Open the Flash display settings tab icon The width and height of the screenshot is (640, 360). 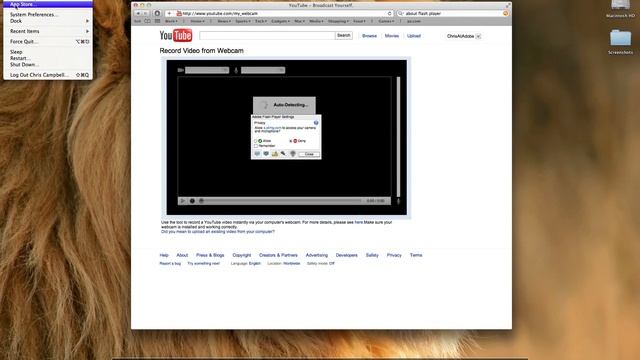[x=257, y=154]
